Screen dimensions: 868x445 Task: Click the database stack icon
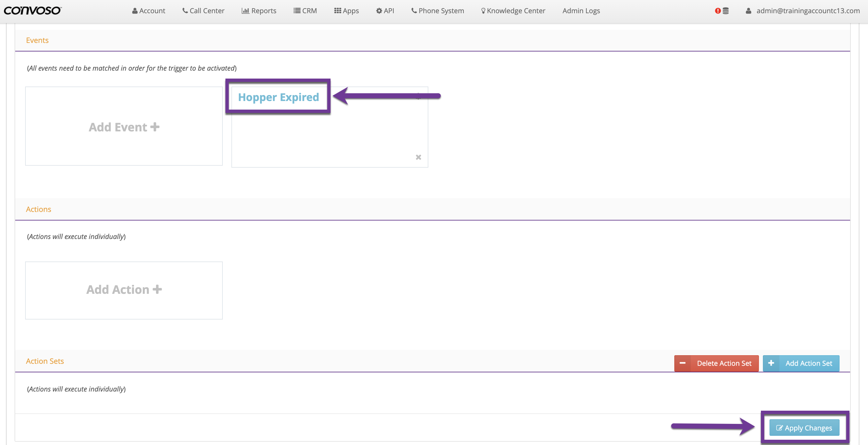coord(726,11)
